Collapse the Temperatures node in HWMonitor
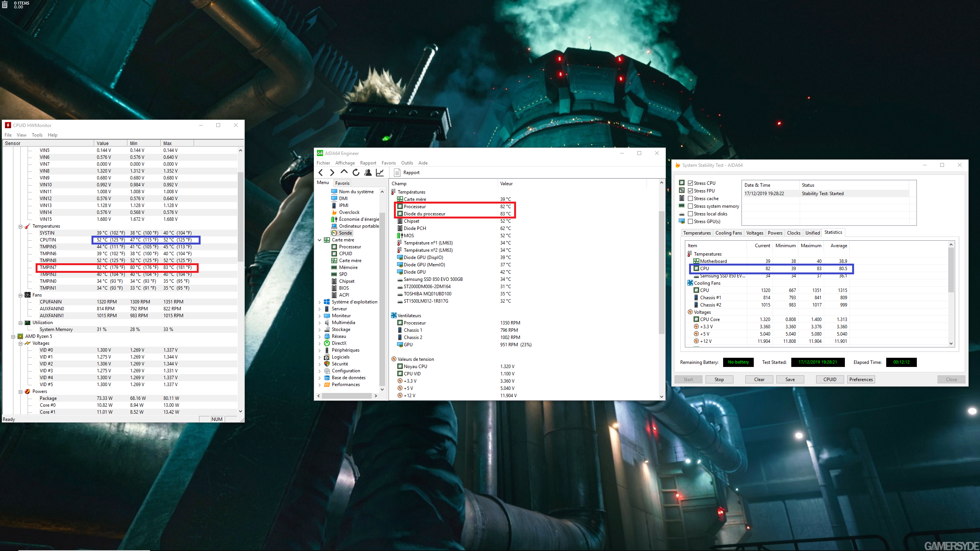The image size is (980, 551). (x=21, y=227)
